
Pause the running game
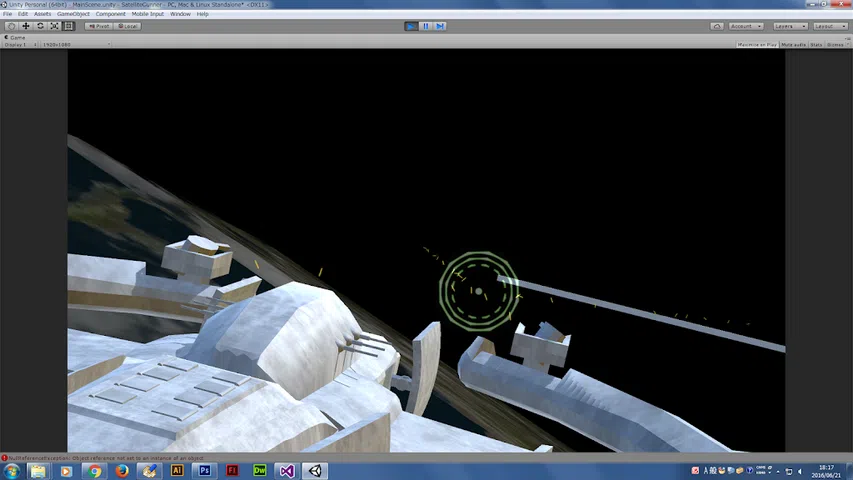tap(425, 26)
